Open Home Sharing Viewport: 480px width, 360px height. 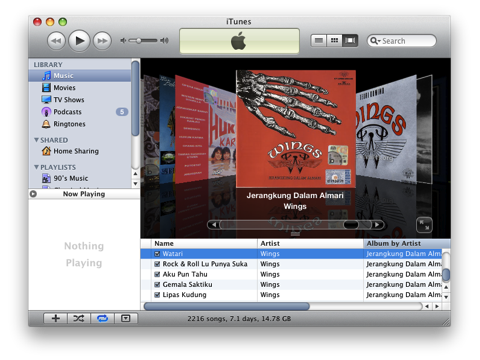[x=80, y=151]
